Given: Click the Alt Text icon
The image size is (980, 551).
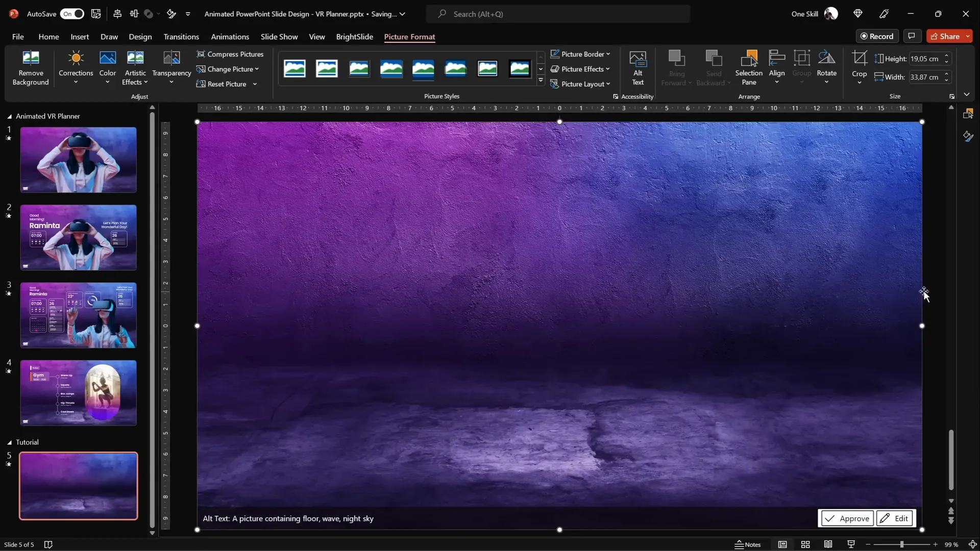Looking at the screenshot, I should [x=638, y=59].
